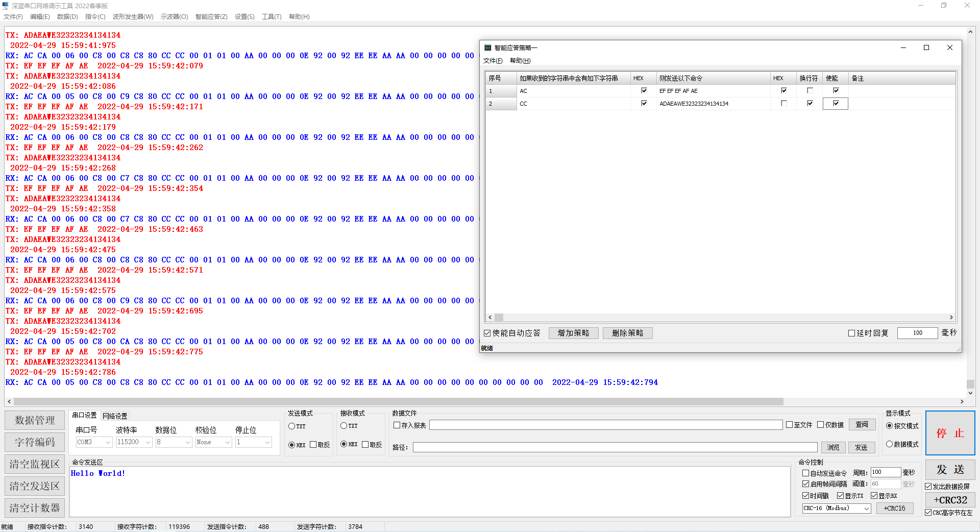
Task: Select 数据模式 display mode radio button
Action: 890,444
